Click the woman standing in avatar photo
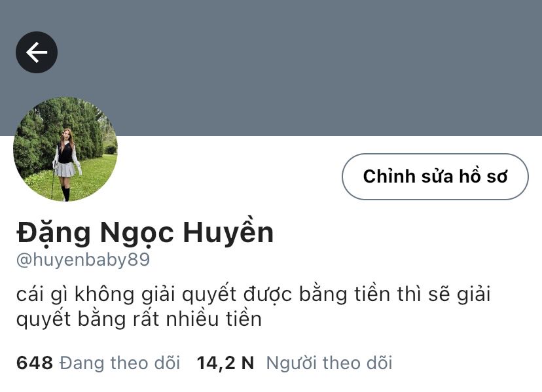The width and height of the screenshot is (542, 392). pos(66,164)
